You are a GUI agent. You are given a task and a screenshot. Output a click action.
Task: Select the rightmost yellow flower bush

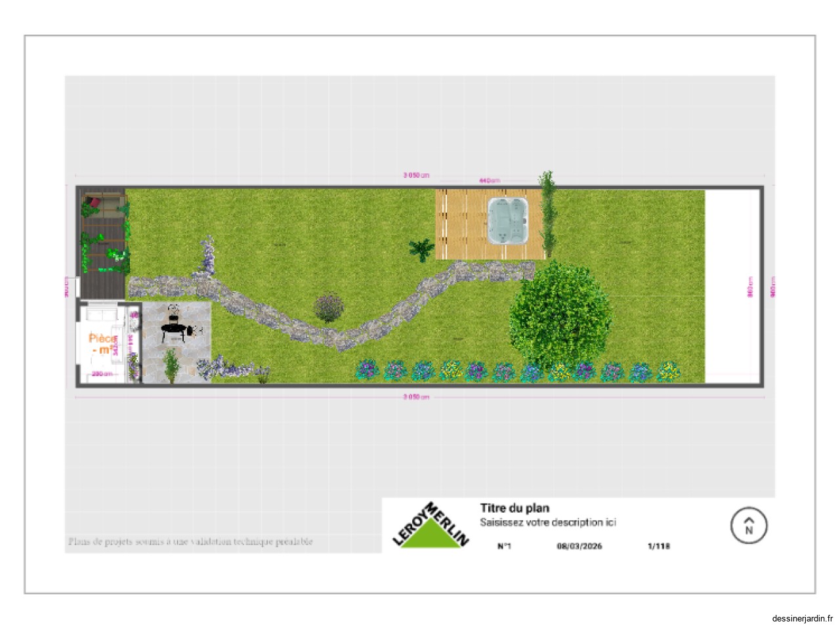tap(668, 371)
